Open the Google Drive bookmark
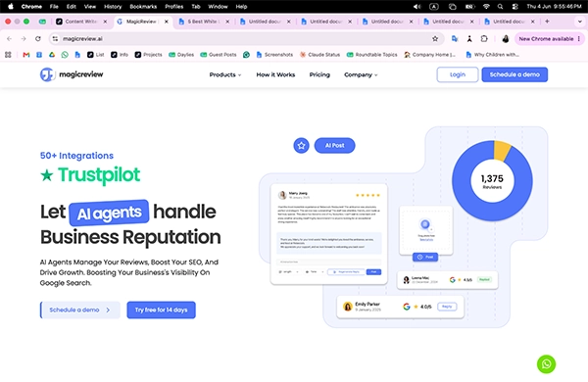Viewport: 588px width, 382px height. [x=52, y=55]
